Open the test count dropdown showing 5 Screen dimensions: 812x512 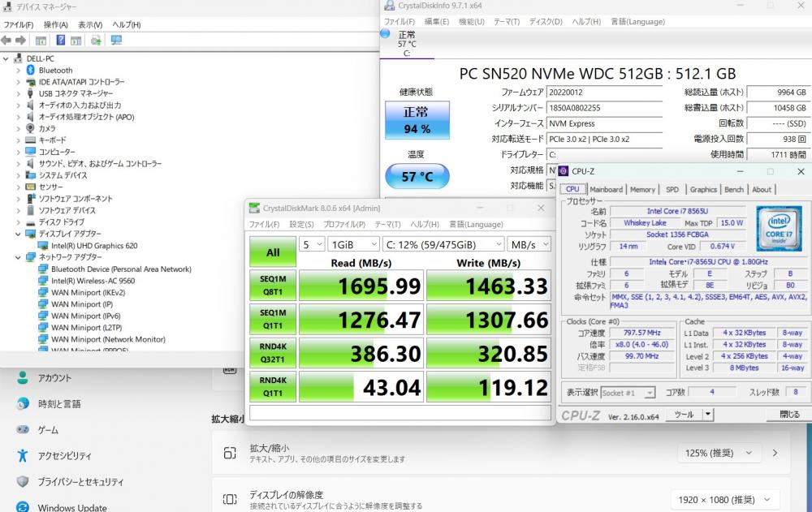tap(312, 244)
